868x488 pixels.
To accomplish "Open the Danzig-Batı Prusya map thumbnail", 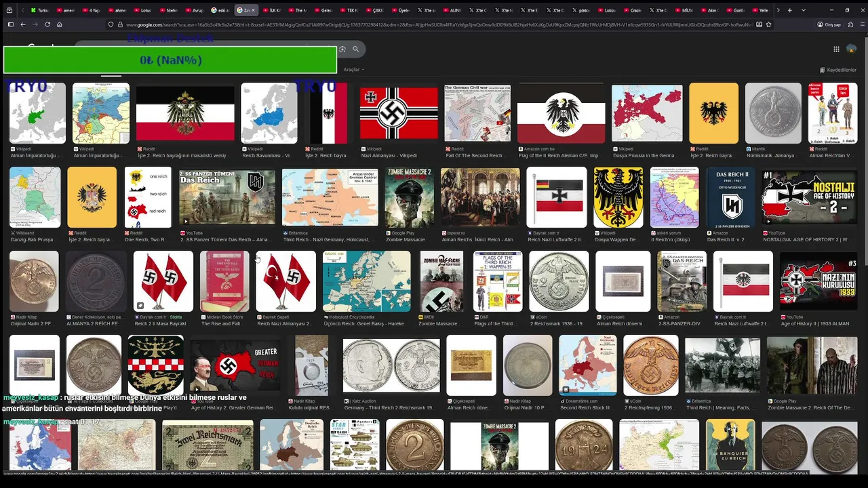I will coord(35,197).
